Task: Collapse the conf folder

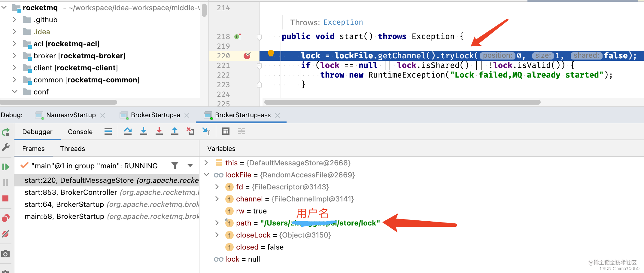Action: [x=14, y=92]
